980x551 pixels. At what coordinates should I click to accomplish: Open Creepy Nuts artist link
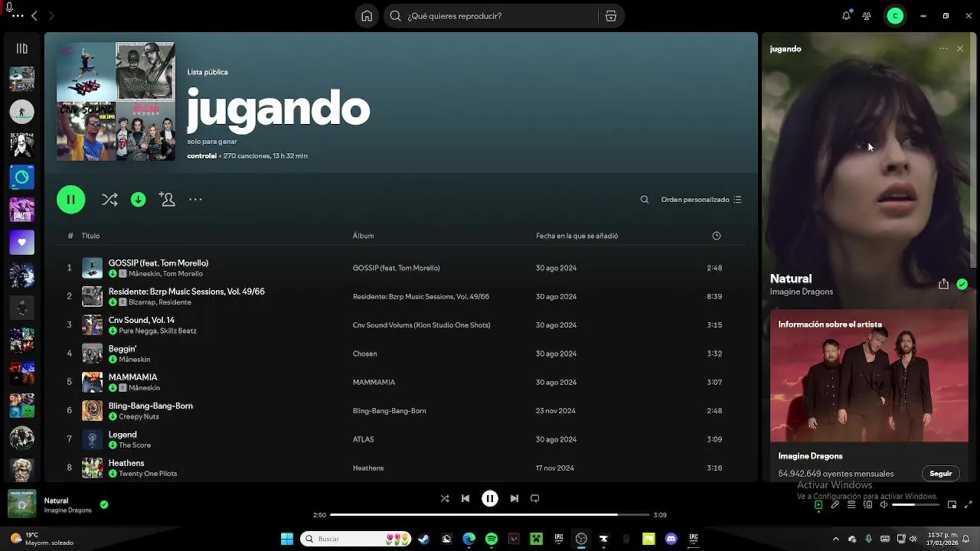[x=139, y=417]
